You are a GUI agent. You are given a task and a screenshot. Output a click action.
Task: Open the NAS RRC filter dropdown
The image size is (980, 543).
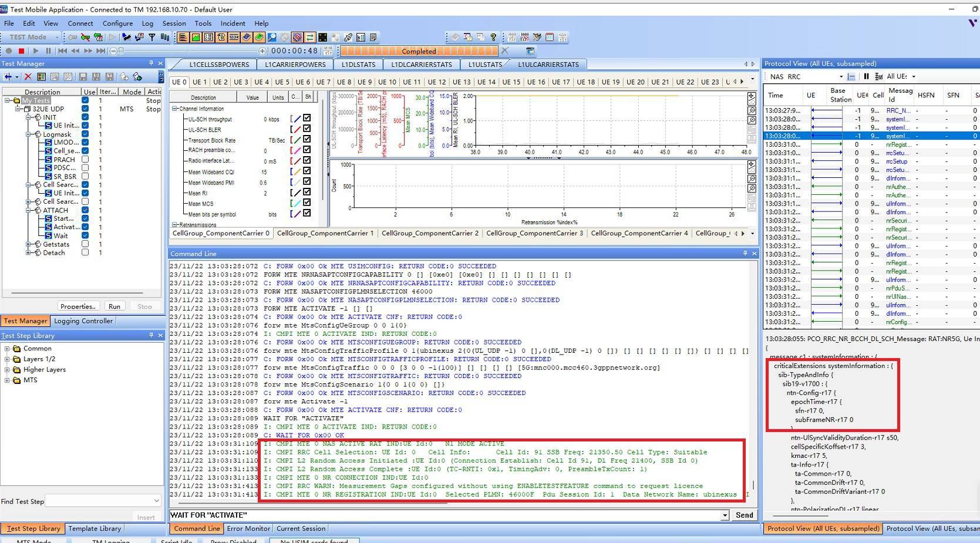click(841, 76)
